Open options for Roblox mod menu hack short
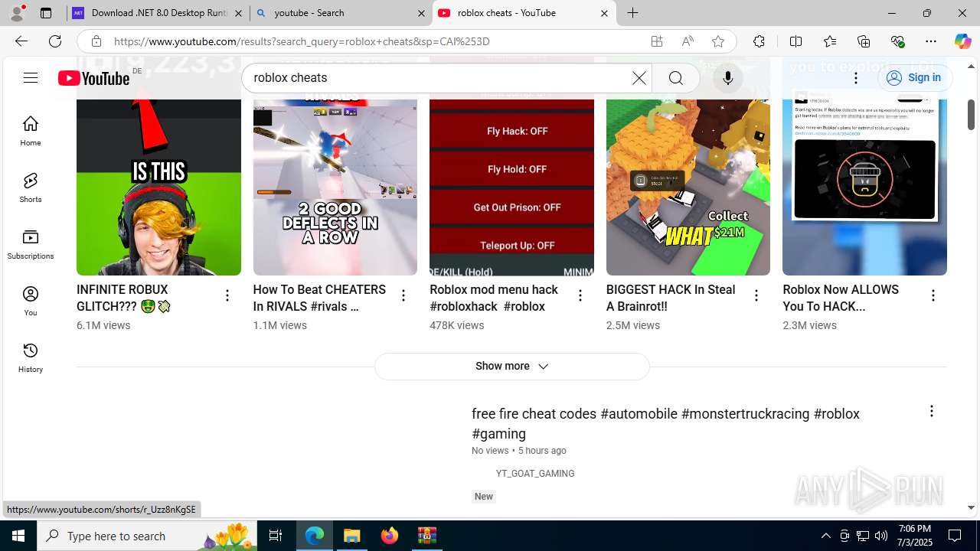The image size is (980, 551). click(580, 295)
